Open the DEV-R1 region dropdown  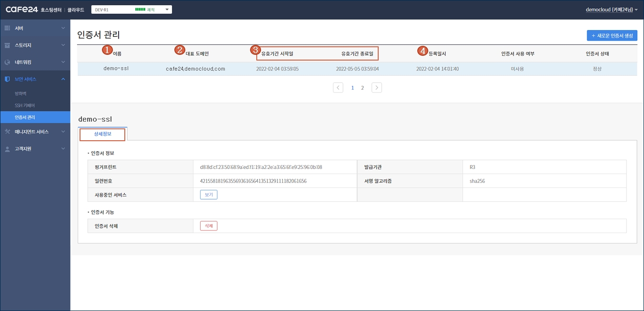point(131,10)
